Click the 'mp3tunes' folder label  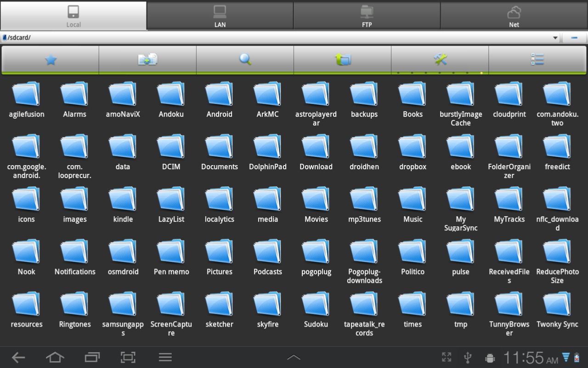pos(364,219)
